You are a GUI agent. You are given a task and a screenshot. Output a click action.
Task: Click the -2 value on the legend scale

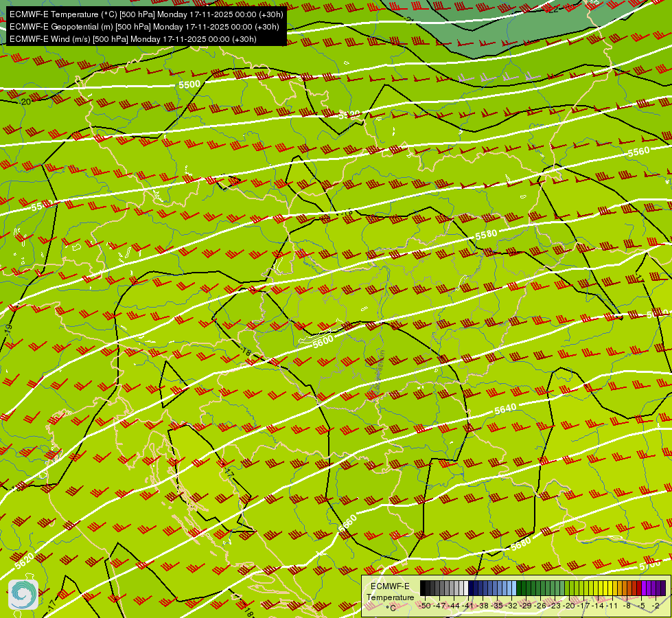657,606
